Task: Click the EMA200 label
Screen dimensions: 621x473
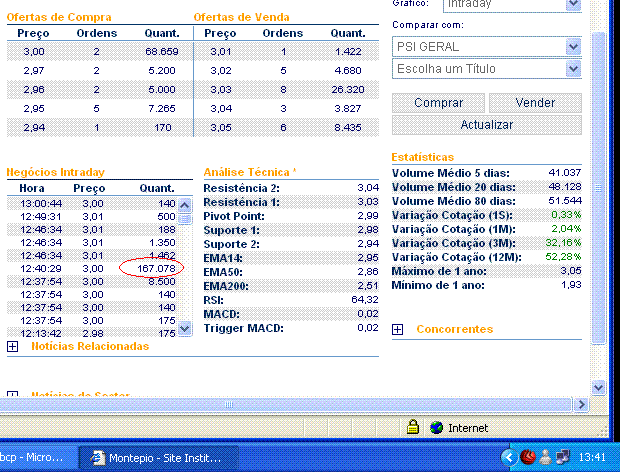Action: pos(226,286)
